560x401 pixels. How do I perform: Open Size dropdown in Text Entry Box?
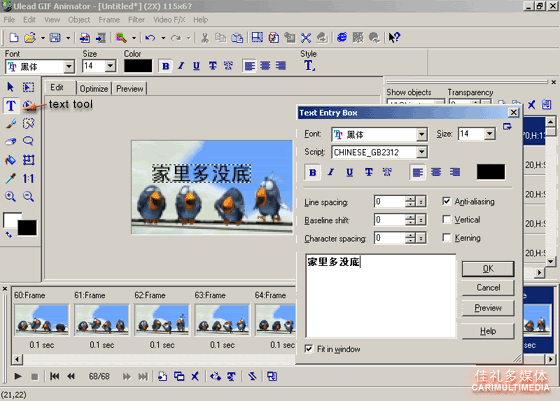490,134
